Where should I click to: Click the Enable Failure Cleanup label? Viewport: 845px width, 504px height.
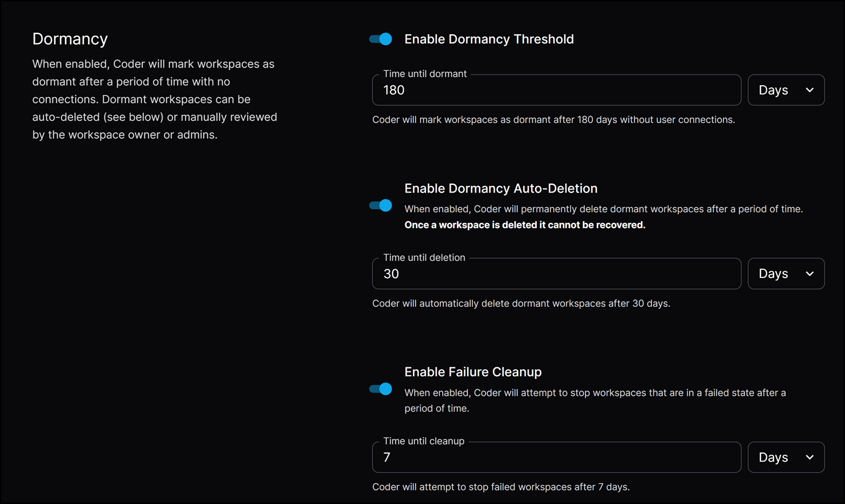pos(473,372)
